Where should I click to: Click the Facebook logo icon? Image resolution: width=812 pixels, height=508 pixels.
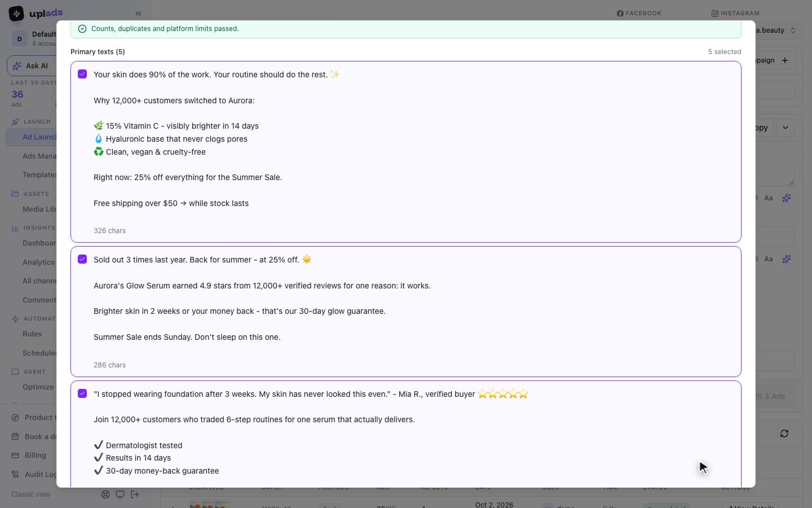tap(620, 14)
